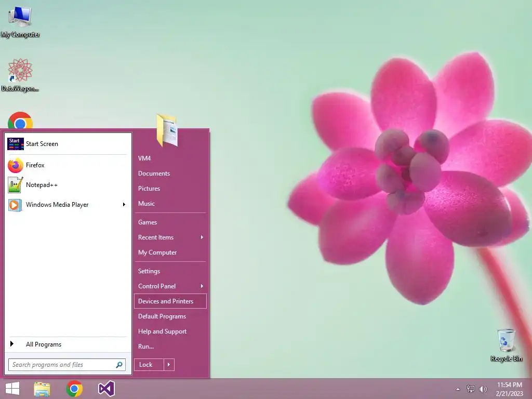Expand the Recent Items submenu arrow

pyautogui.click(x=202, y=237)
